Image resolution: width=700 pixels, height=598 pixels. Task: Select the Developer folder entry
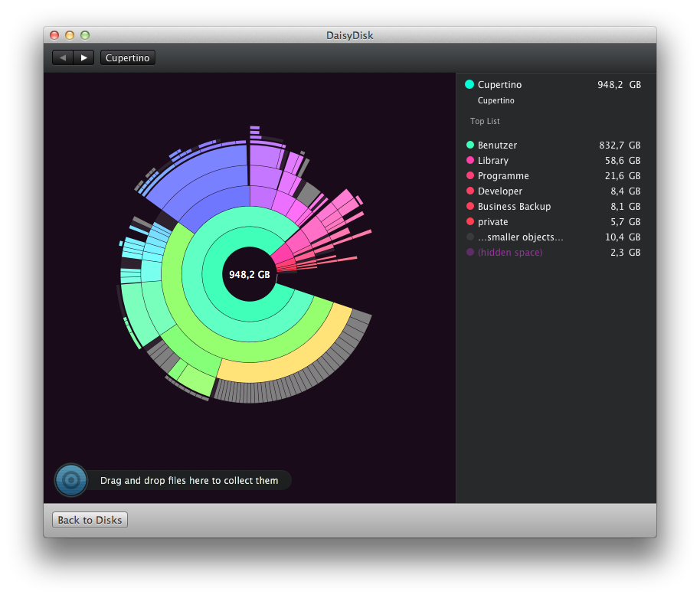click(x=554, y=191)
